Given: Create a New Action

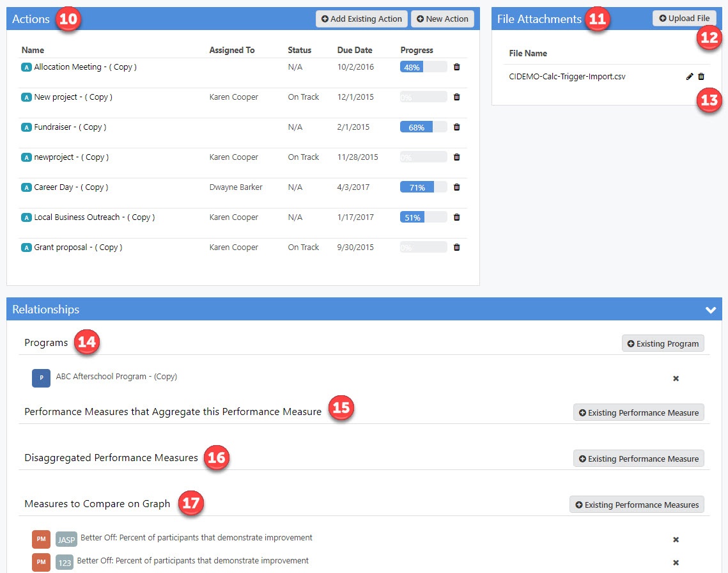Looking at the screenshot, I should [442, 19].
